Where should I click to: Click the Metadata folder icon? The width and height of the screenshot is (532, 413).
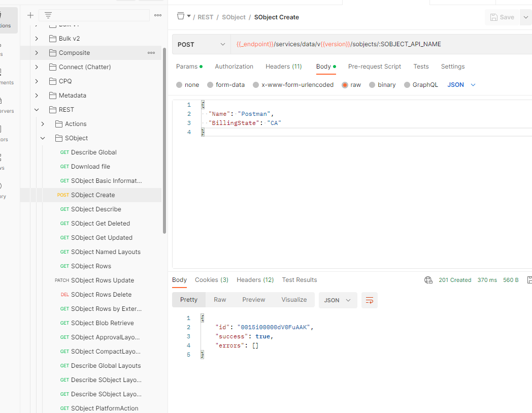[53, 96]
